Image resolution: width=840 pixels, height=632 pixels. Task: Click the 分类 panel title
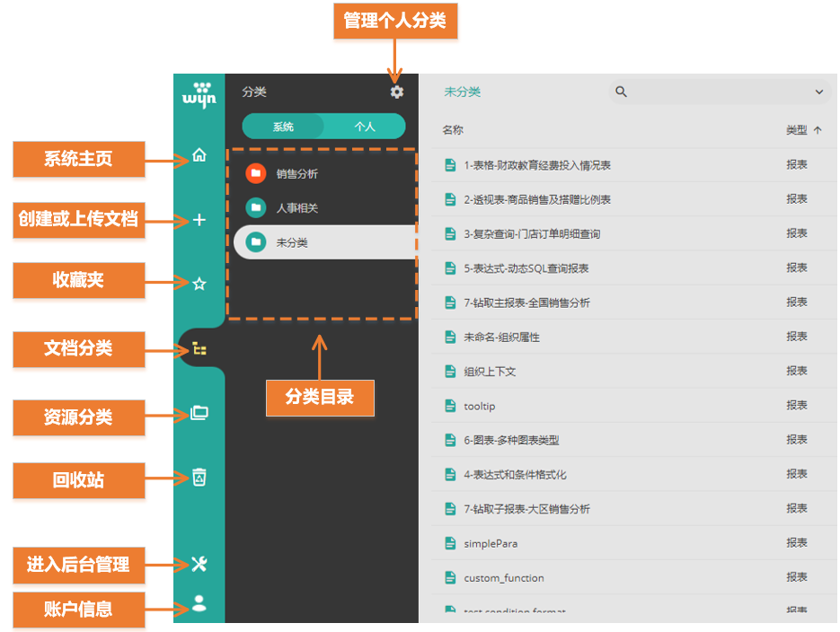254,92
